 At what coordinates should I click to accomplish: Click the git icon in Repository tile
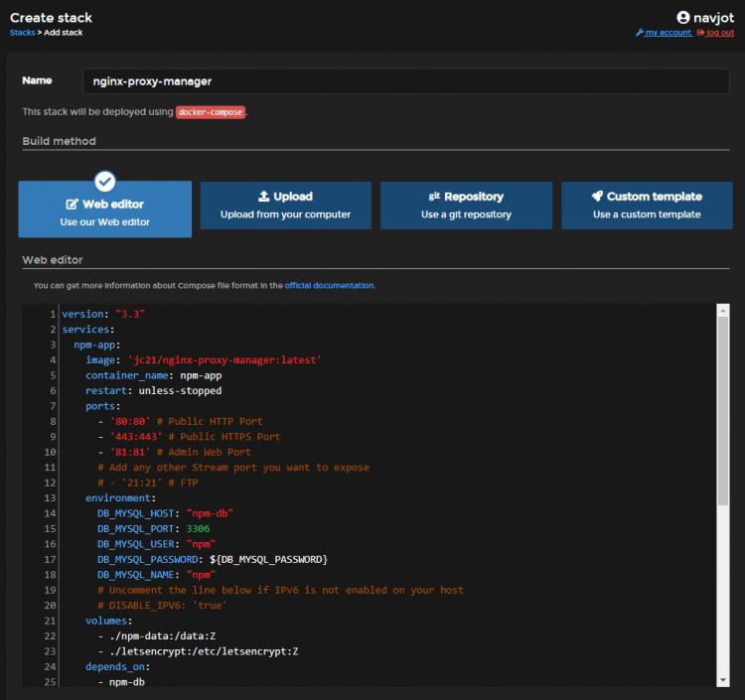[x=435, y=197]
